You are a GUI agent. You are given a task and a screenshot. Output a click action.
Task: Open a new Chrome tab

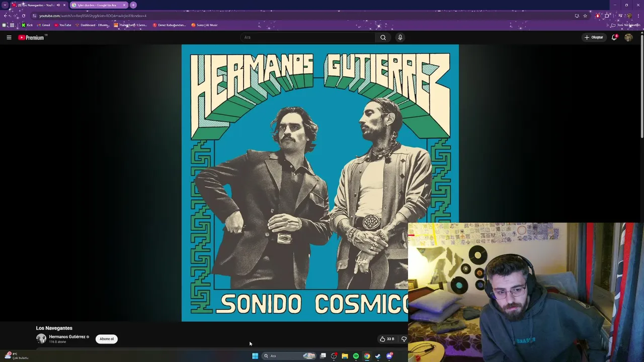[133, 5]
